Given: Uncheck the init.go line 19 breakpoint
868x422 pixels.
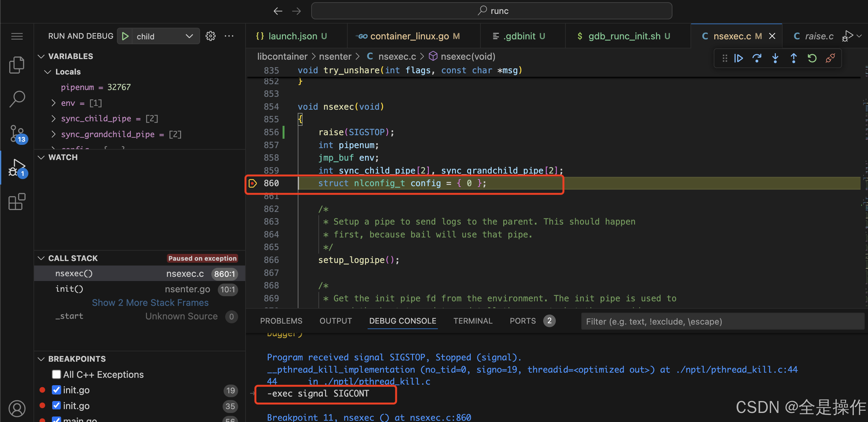Looking at the screenshot, I should 56,390.
